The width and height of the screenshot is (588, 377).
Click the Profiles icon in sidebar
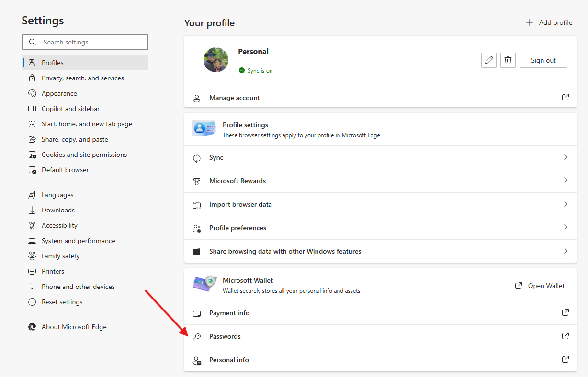click(32, 63)
